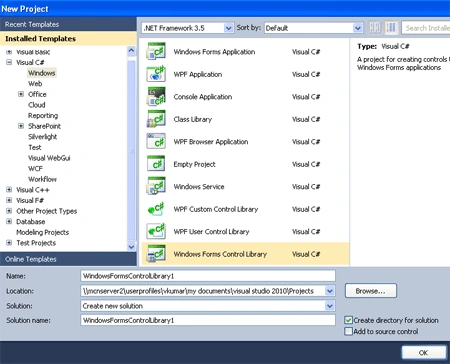Select the WPF Custom Control Library icon

click(156, 209)
